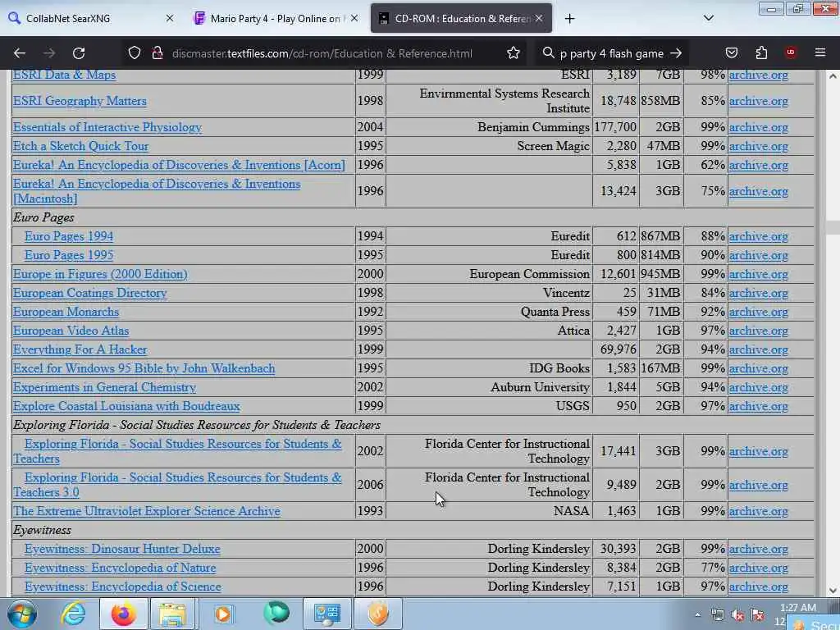Image resolution: width=840 pixels, height=630 pixels.
Task: Click the muted volume tray icon
Action: [737, 615]
